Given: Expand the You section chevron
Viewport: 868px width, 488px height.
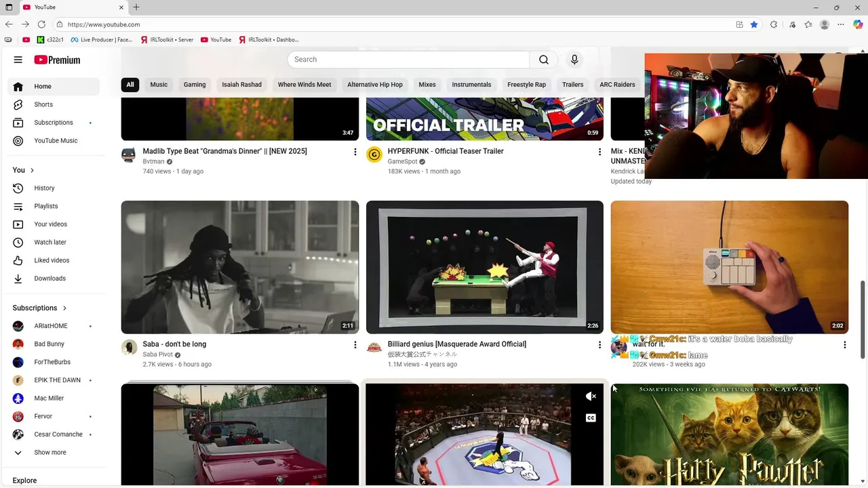Looking at the screenshot, I should point(32,170).
